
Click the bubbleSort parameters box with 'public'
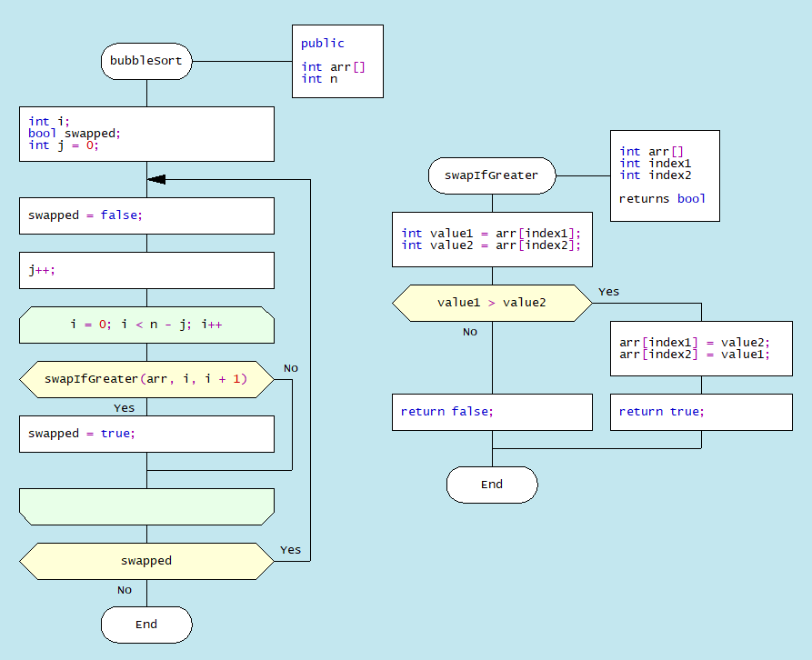pyautogui.click(x=337, y=61)
